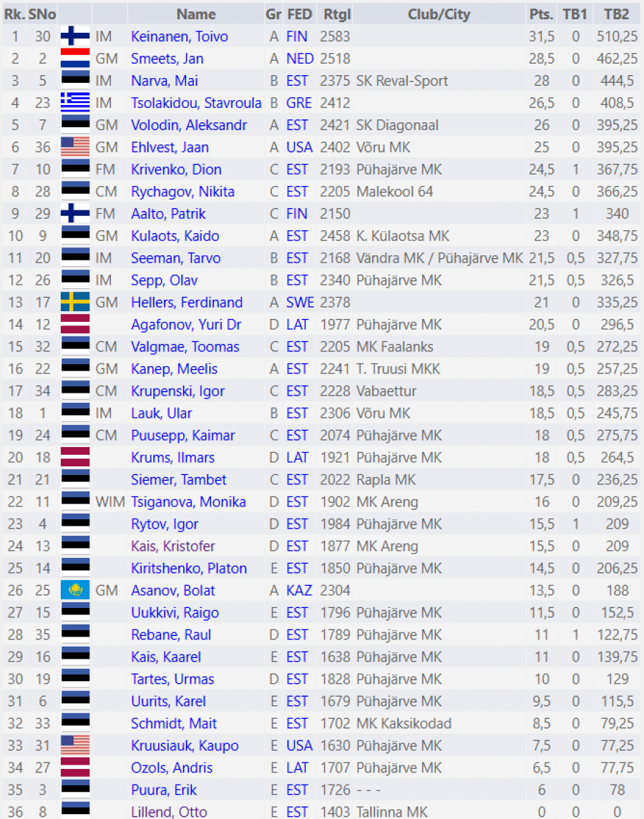
Task: Click the Name column header
Action: coord(196,14)
